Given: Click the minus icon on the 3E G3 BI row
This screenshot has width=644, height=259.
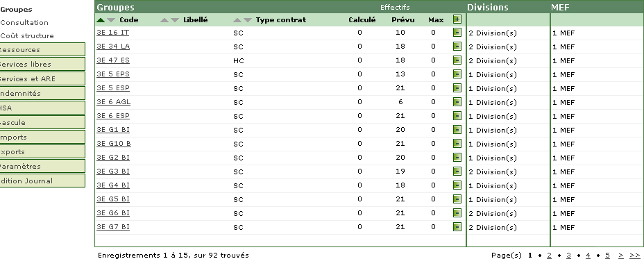Looking at the screenshot, I should [x=457, y=172].
